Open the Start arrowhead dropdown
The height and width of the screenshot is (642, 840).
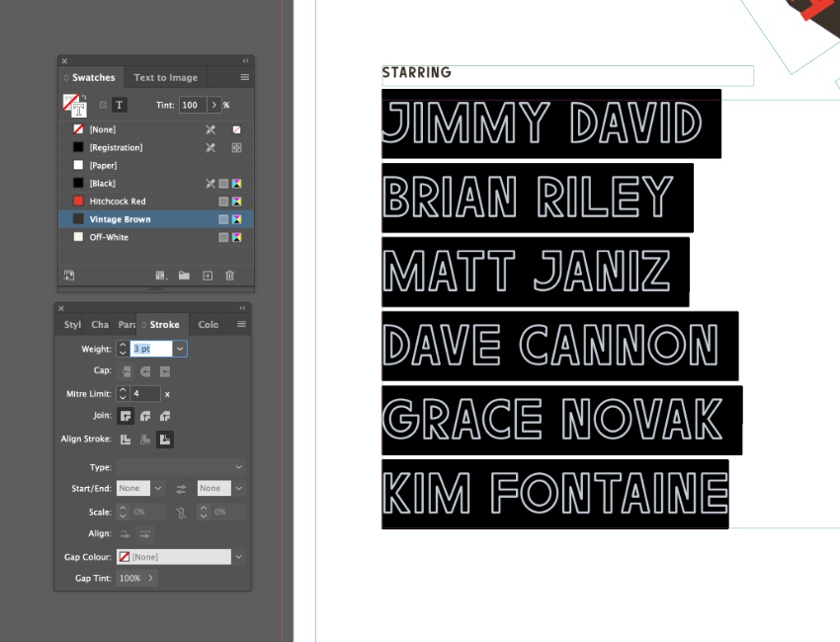coord(158,488)
